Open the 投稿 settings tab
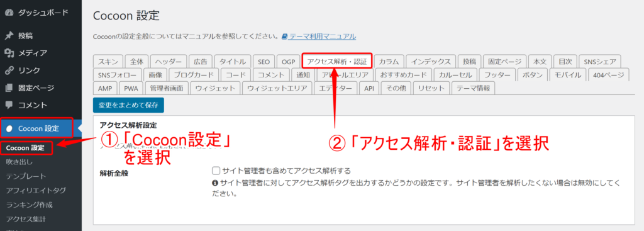 pyautogui.click(x=469, y=62)
